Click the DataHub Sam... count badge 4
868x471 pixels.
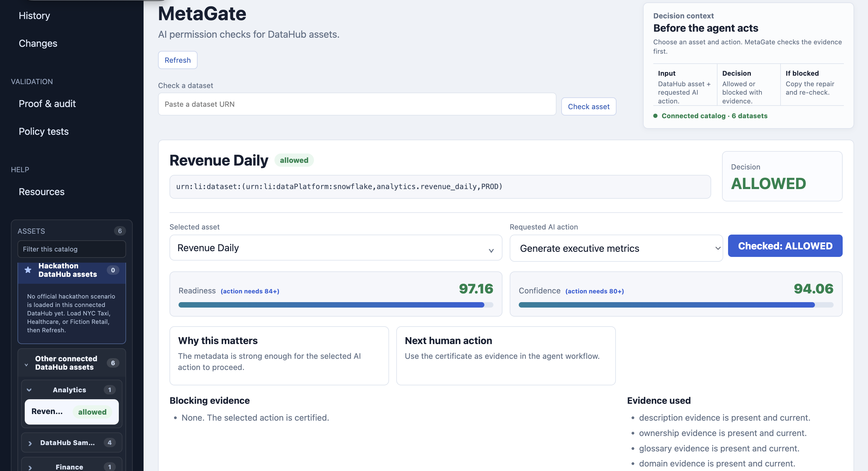point(109,442)
